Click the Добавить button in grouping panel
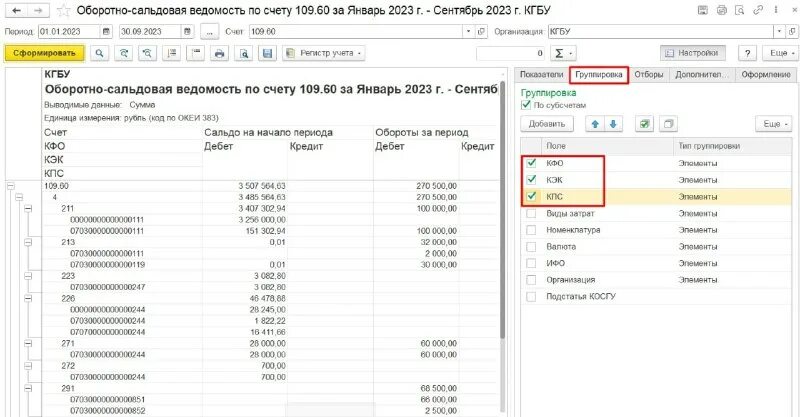The height and width of the screenshot is (417, 800). [546, 124]
